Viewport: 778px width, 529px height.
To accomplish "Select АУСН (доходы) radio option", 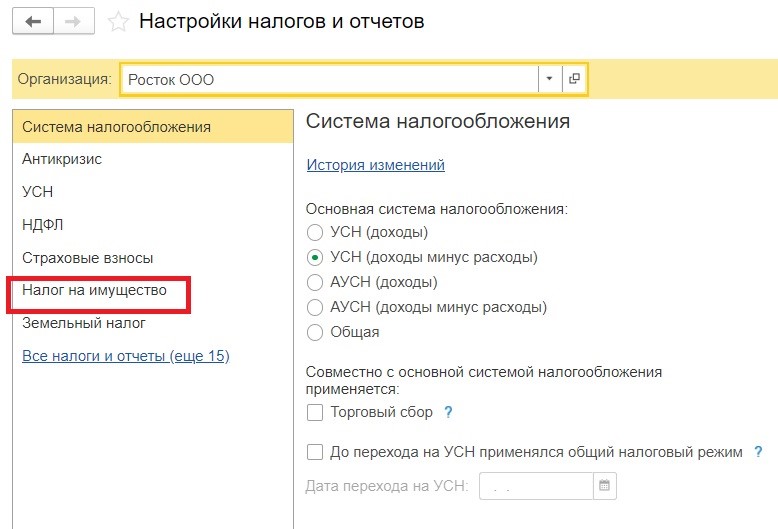I will click(315, 282).
